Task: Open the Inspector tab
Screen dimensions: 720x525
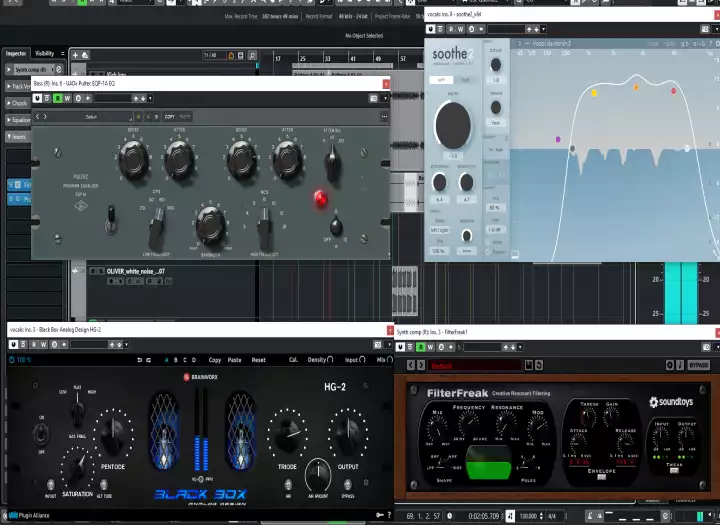Action: (x=16, y=54)
